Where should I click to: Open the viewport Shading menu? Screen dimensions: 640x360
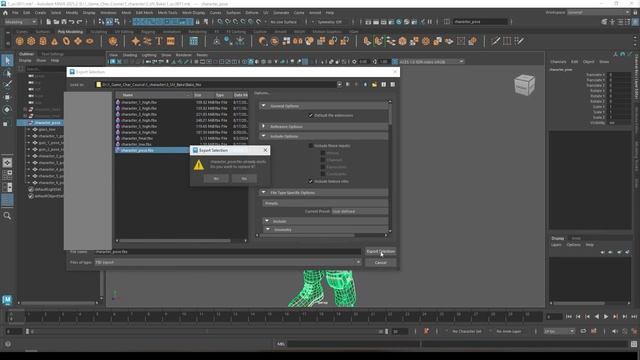tap(130, 55)
